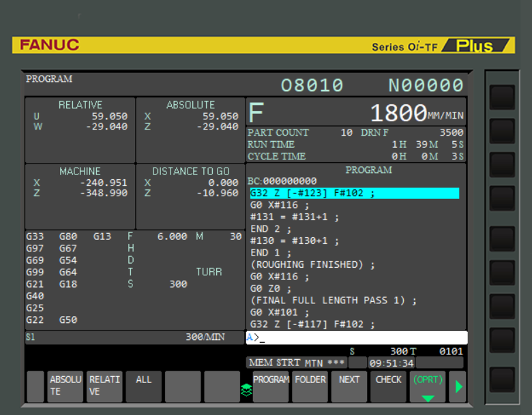
Task: Select highlighted G32 Z [-#123] program line
Action: 355,193
